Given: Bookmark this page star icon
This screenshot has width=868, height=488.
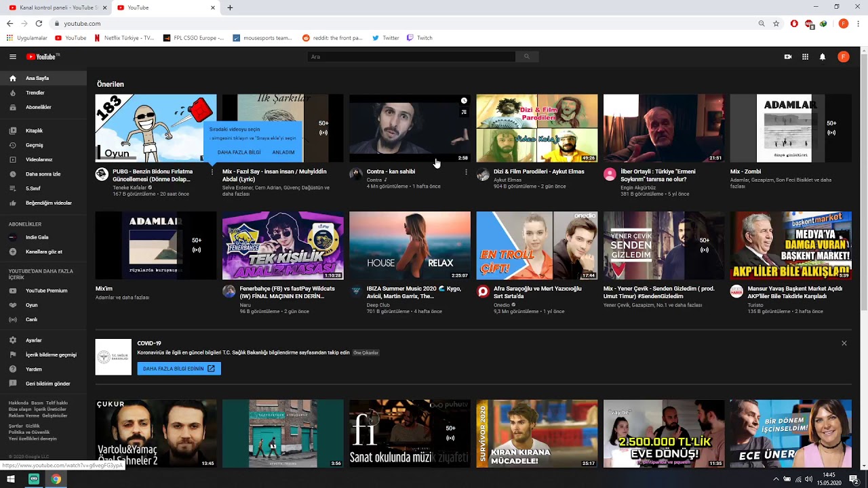Looking at the screenshot, I should 776,23.
